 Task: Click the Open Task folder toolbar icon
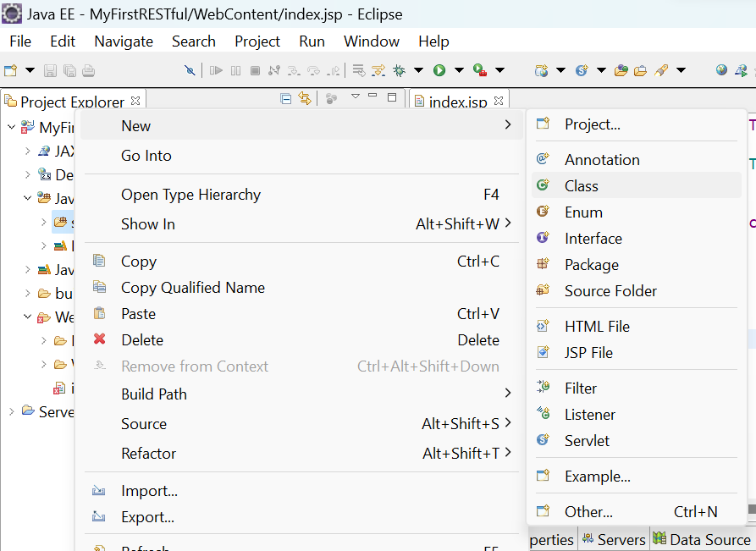(640, 71)
